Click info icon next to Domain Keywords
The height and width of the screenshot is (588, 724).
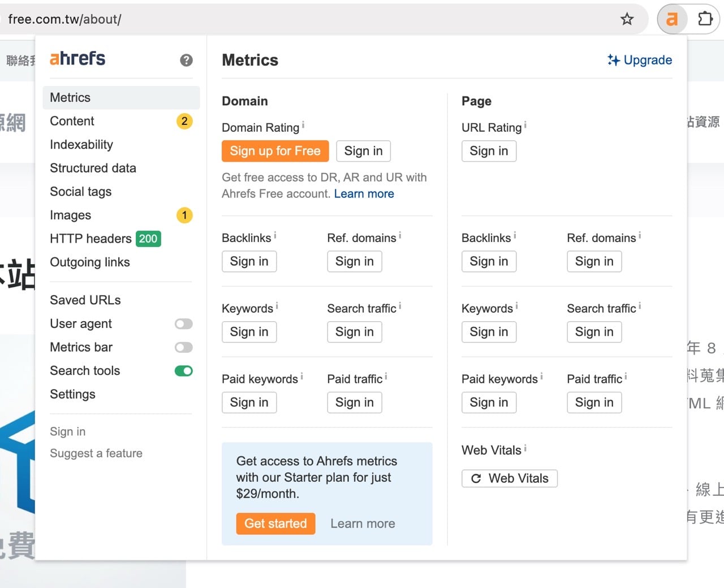pos(277,306)
